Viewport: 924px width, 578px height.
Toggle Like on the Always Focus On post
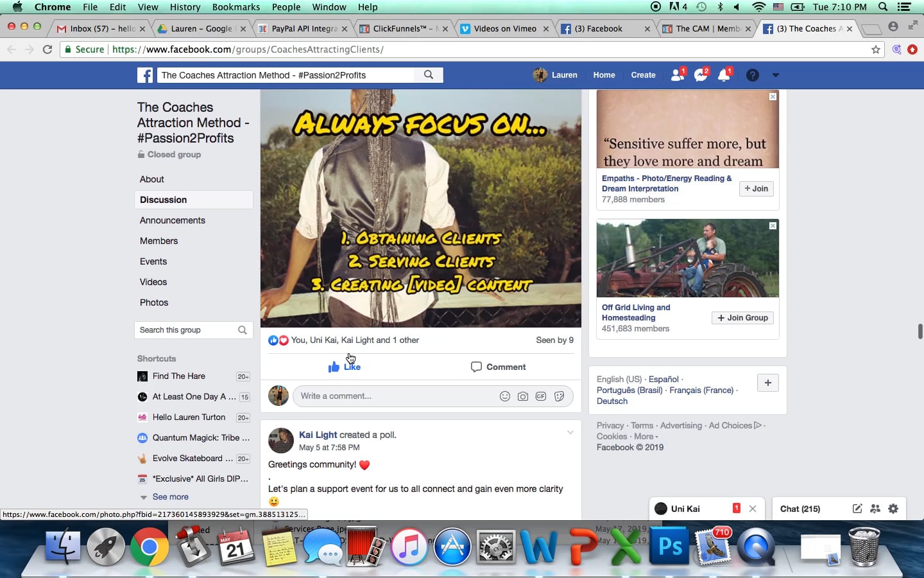pos(344,367)
